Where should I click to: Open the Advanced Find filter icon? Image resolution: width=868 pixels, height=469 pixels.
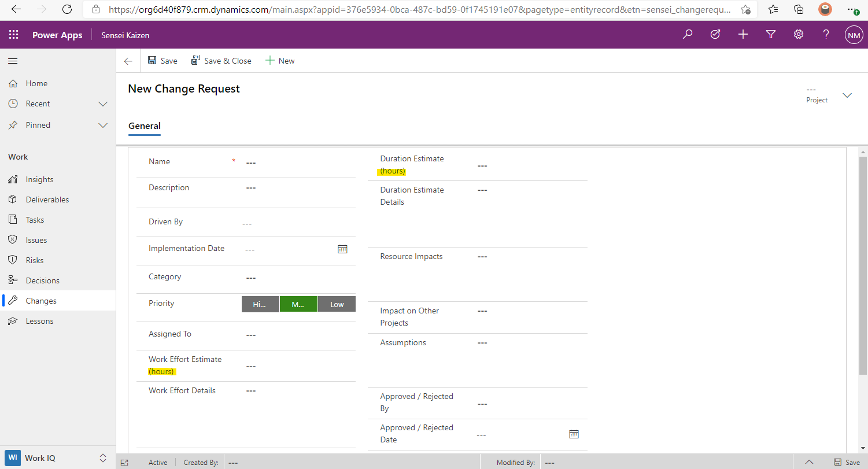pyautogui.click(x=771, y=35)
